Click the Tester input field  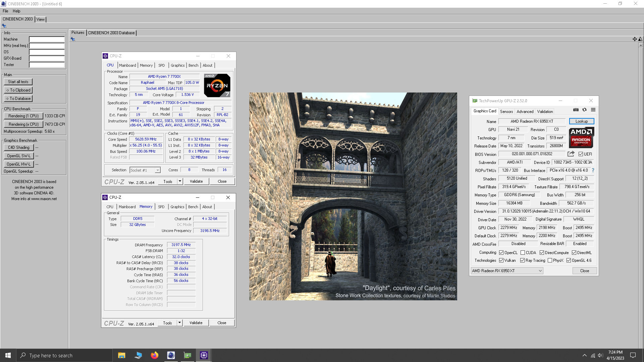point(47,65)
